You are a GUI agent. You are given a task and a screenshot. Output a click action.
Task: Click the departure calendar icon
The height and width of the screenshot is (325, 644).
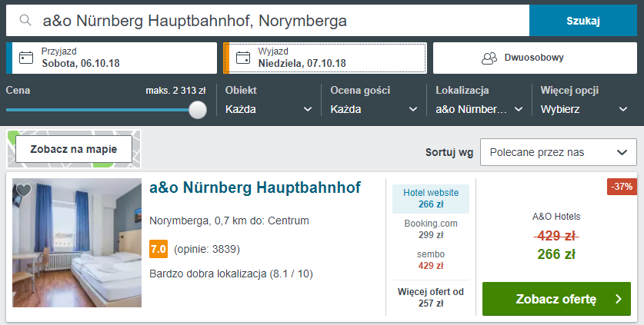pos(243,58)
